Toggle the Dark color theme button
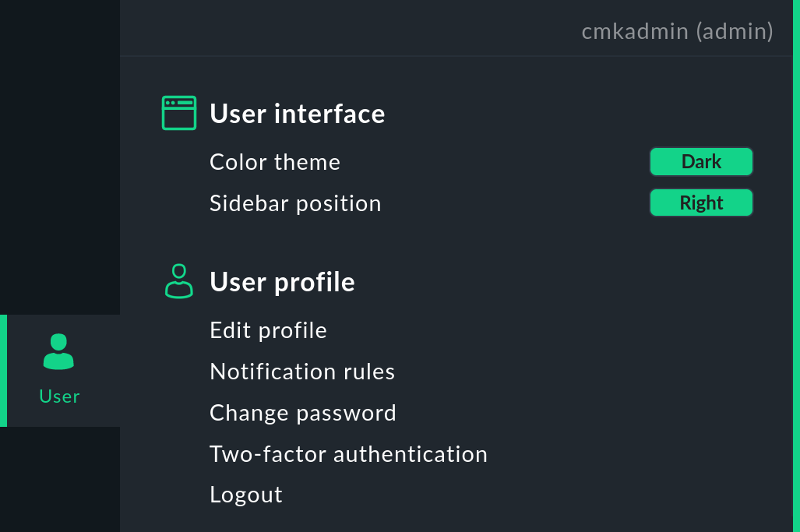Screen dimensions: 800x532 pos(701,162)
